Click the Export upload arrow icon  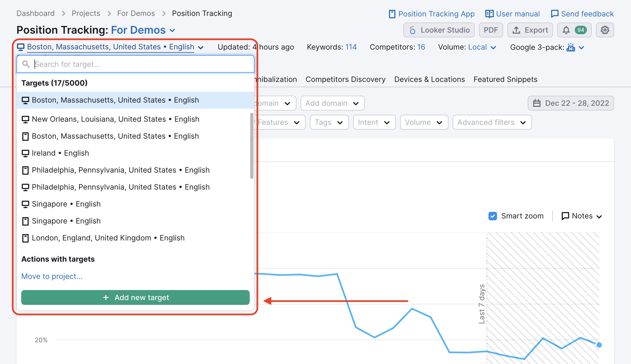click(x=516, y=30)
